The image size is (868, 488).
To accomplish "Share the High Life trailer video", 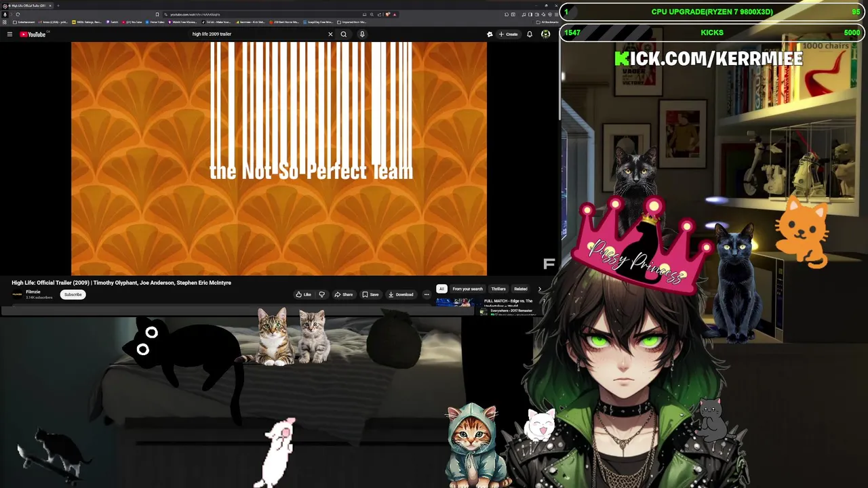I will click(x=343, y=294).
